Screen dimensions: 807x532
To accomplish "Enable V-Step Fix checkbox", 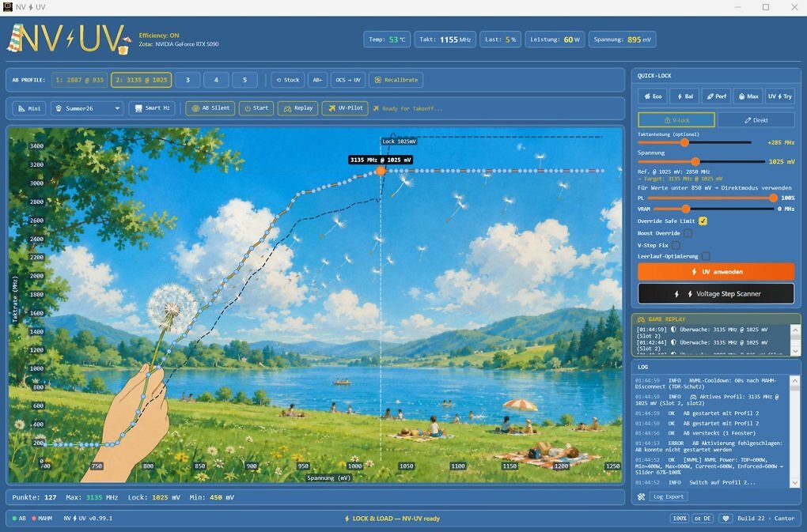I will pos(676,245).
